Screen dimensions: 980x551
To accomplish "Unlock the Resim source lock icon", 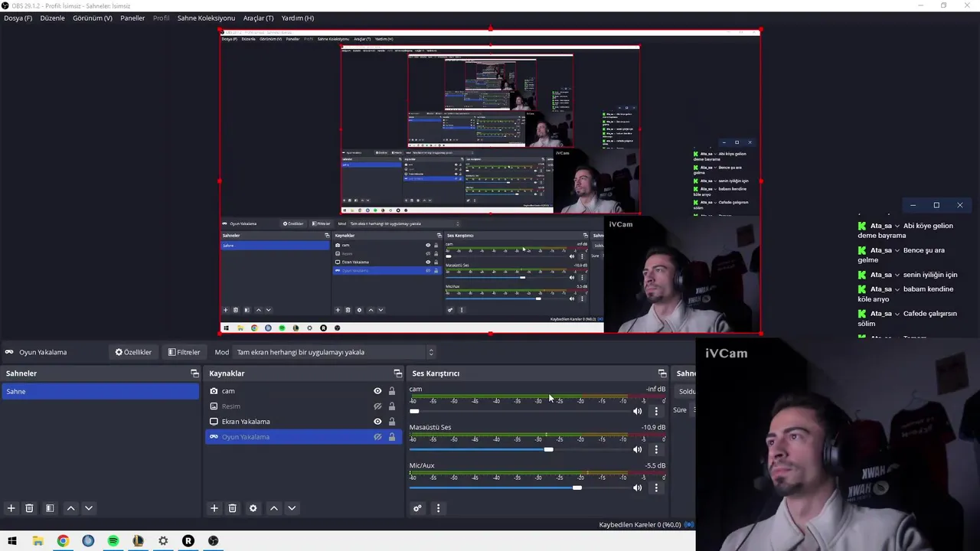I will [392, 406].
